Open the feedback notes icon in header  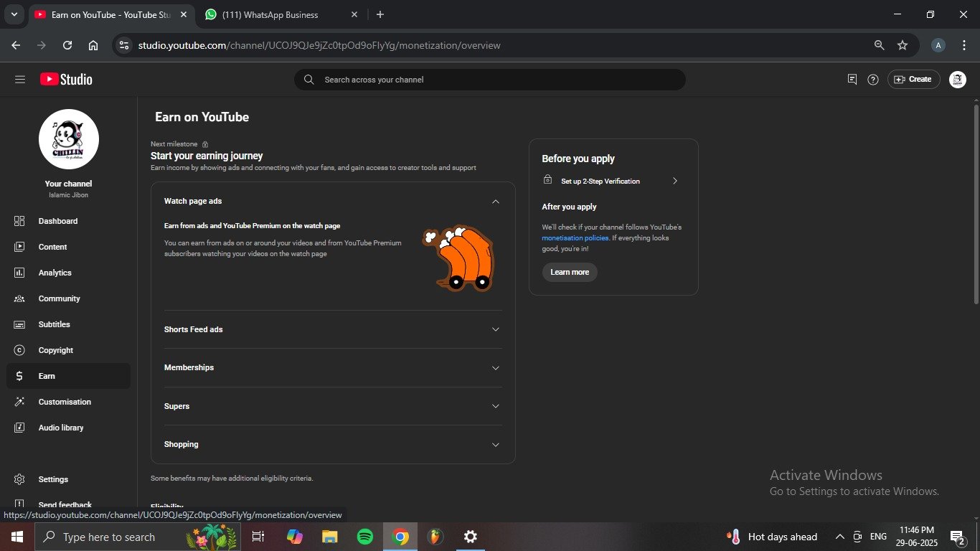pyautogui.click(x=852, y=80)
